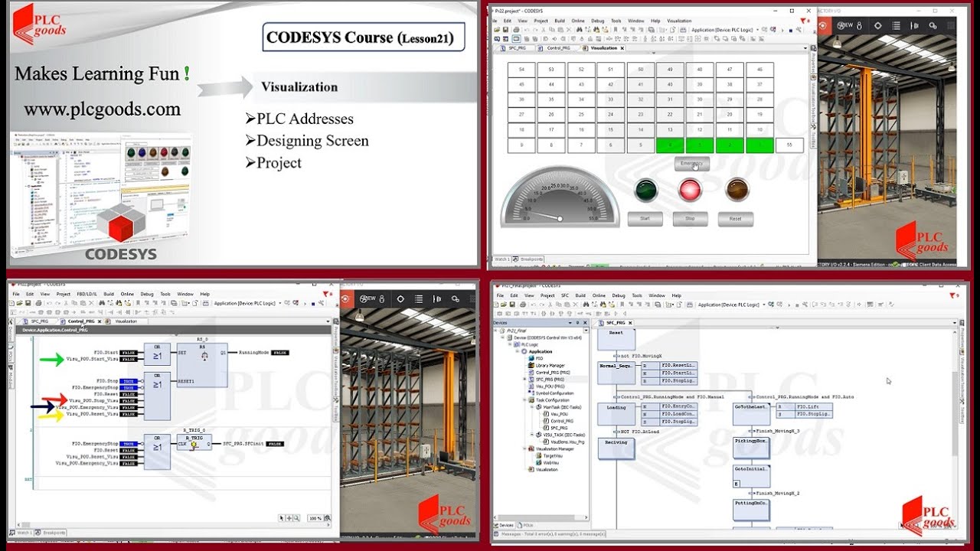Click the Loading step in the SFC_PRG chart

(616, 414)
